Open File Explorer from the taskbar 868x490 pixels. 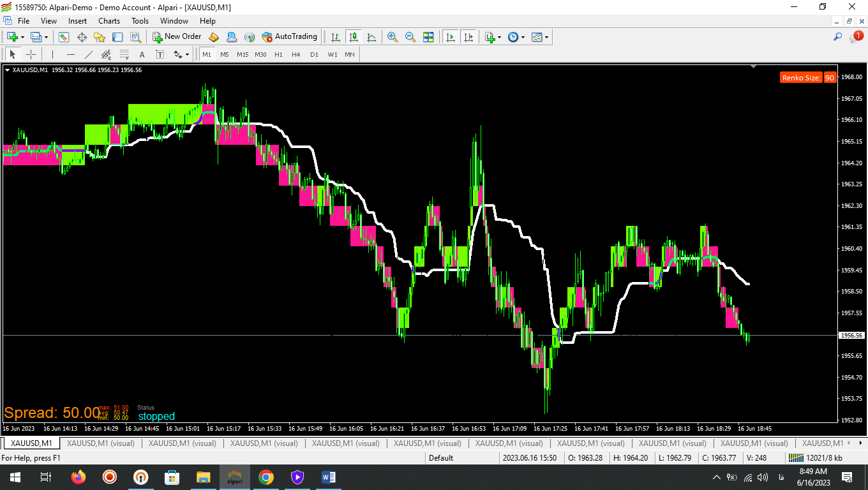[x=204, y=477]
